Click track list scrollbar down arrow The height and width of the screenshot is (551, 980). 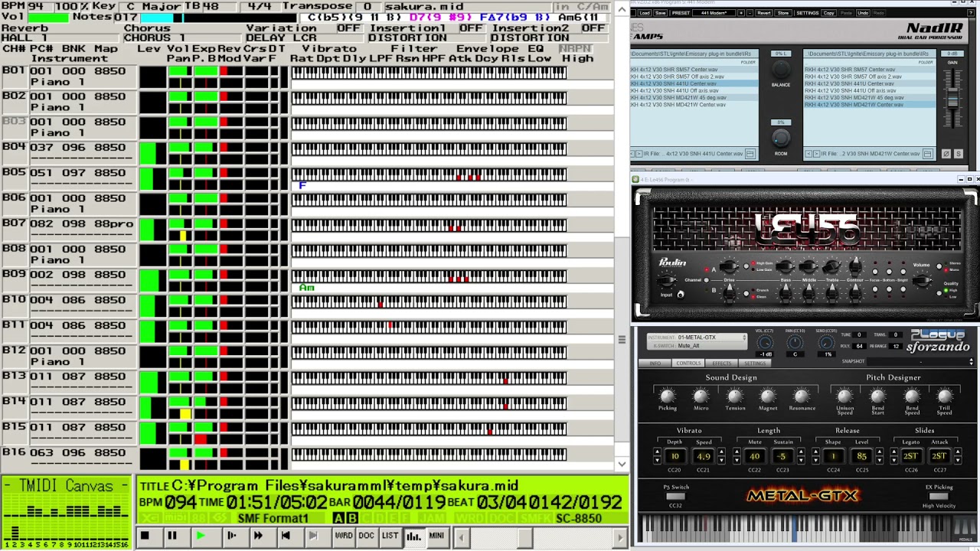coord(622,463)
